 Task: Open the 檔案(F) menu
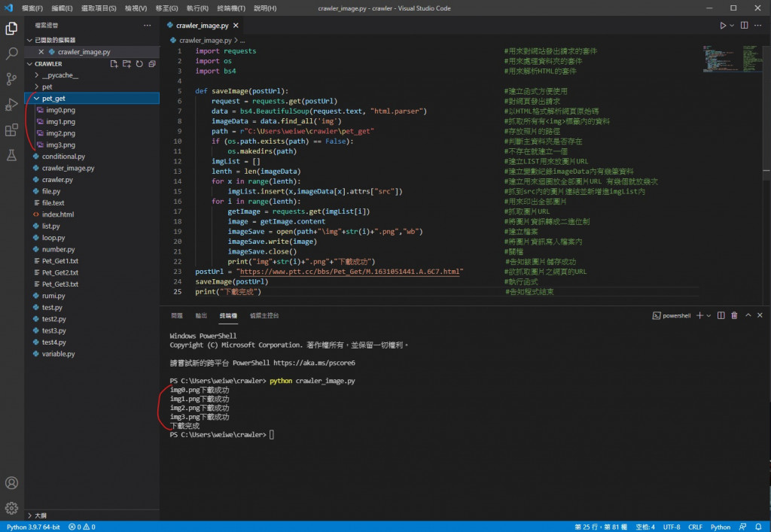32,8
